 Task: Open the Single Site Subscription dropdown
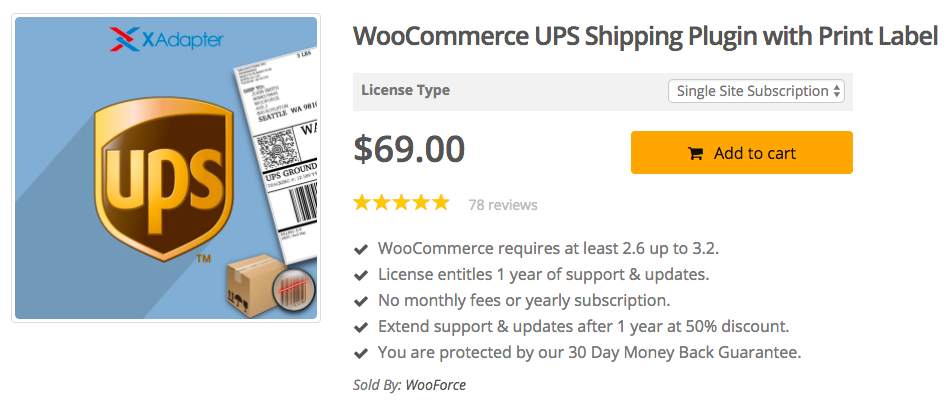click(x=757, y=91)
